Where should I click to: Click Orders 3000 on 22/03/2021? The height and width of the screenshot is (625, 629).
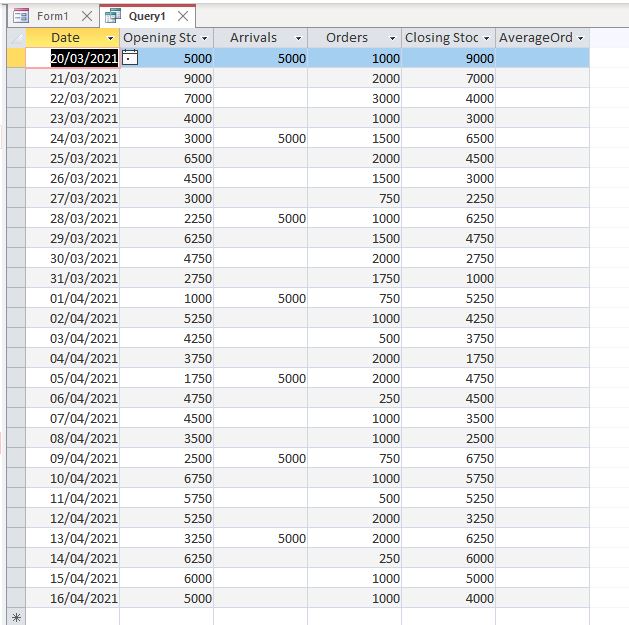coord(355,98)
